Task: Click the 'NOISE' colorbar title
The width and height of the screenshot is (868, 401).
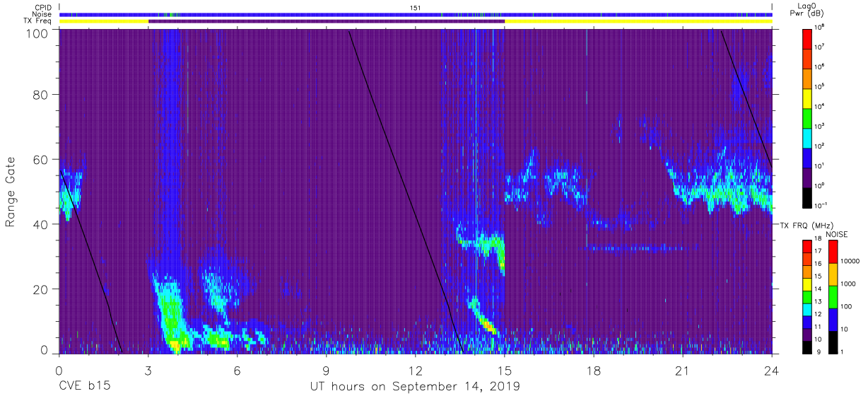Action: pyautogui.click(x=837, y=233)
